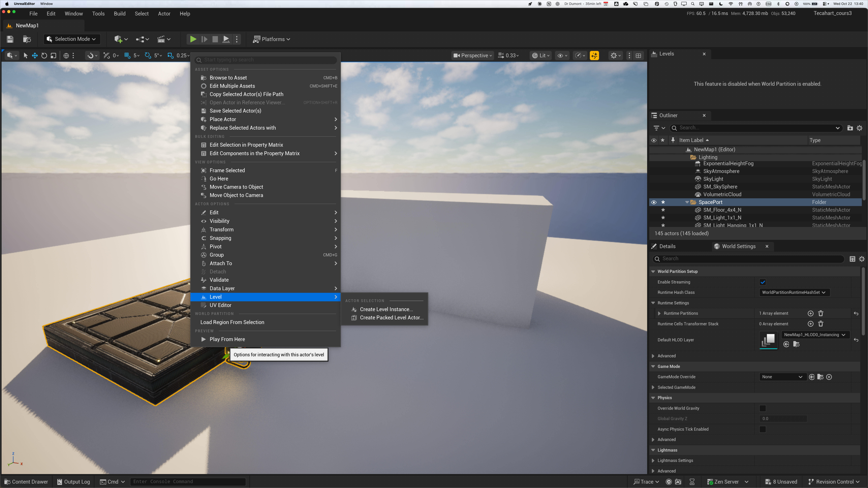
Task: Select the viewport Select objects arrow tool
Action: coord(25,56)
